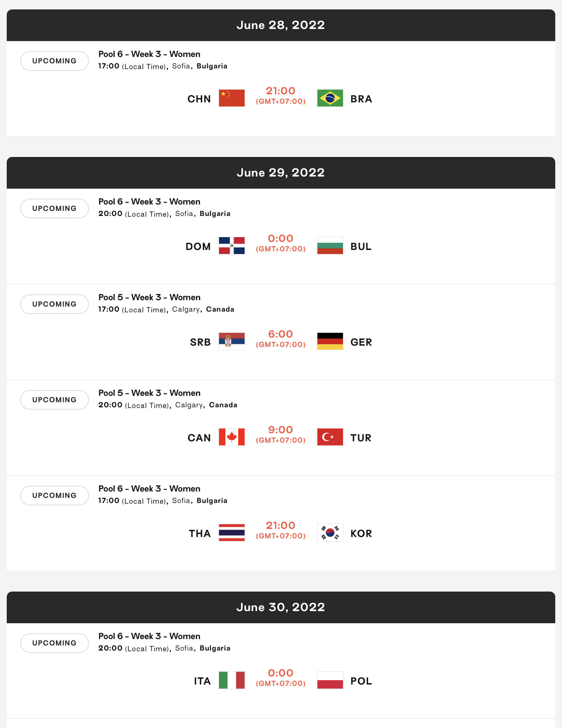562x728 pixels.
Task: Click the Bulgaria flag icon
Action: [x=330, y=246]
